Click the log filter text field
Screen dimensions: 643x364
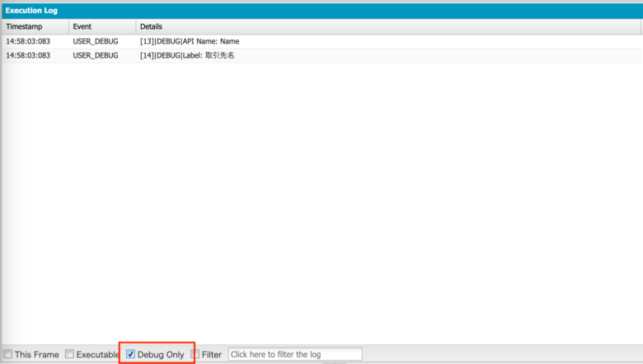295,354
